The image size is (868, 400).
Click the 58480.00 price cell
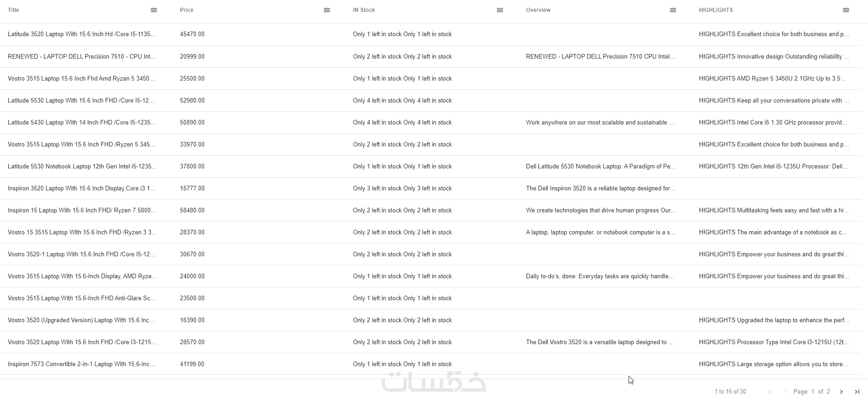192,211
